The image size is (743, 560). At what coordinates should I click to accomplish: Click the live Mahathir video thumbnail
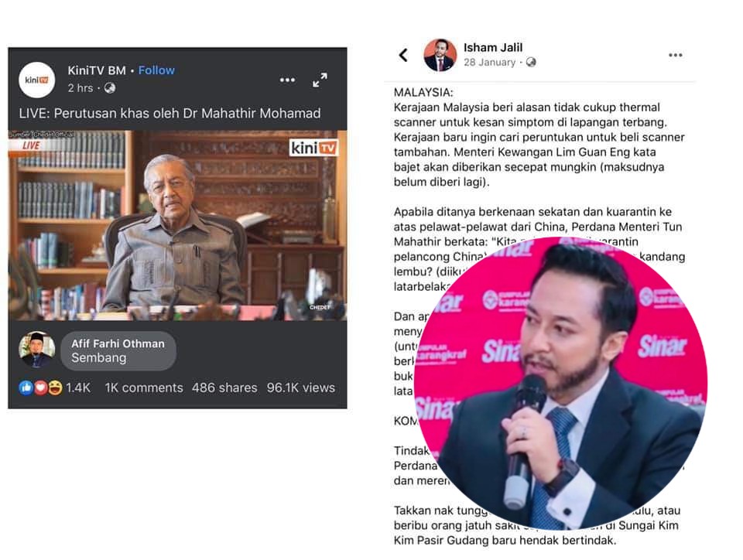(x=177, y=225)
